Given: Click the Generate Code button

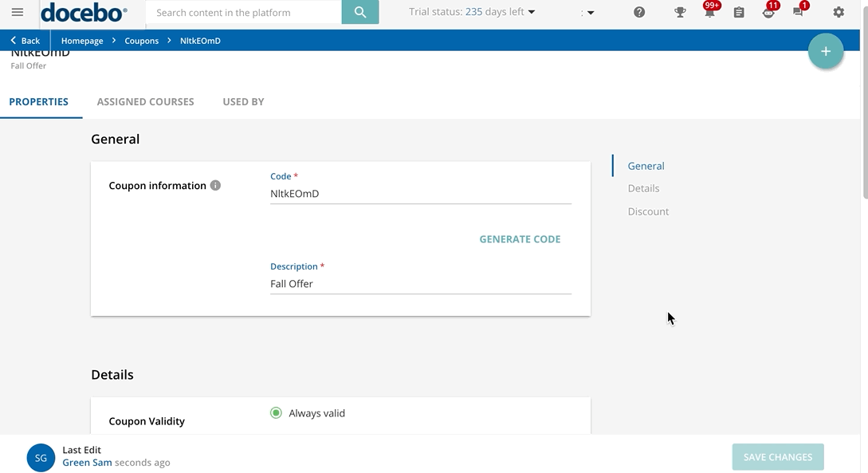Looking at the screenshot, I should tap(520, 239).
